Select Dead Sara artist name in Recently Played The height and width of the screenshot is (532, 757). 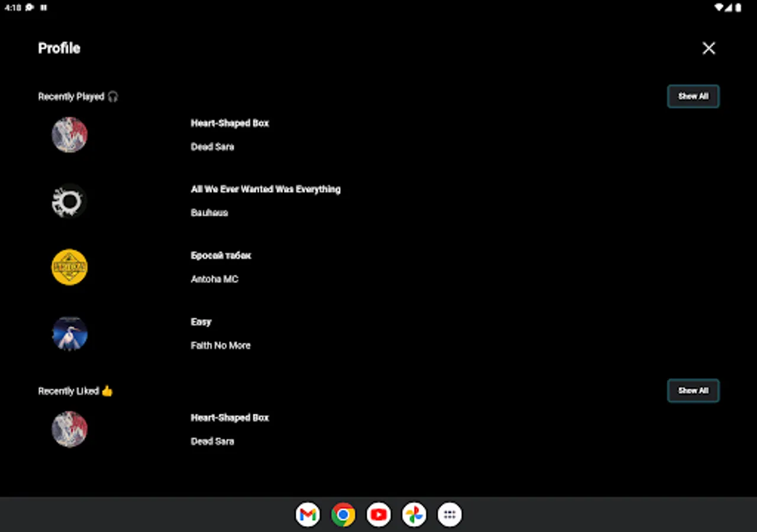click(212, 147)
